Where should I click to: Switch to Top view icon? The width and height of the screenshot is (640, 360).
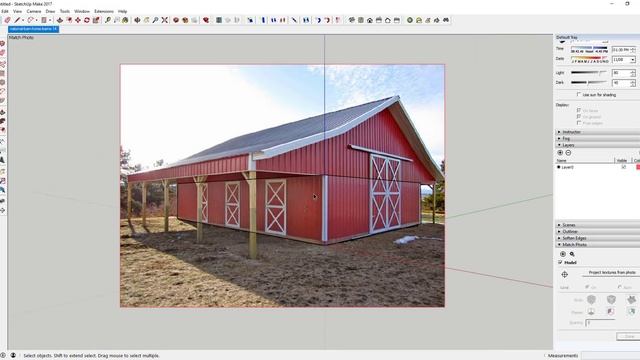pyautogui.click(x=361, y=20)
